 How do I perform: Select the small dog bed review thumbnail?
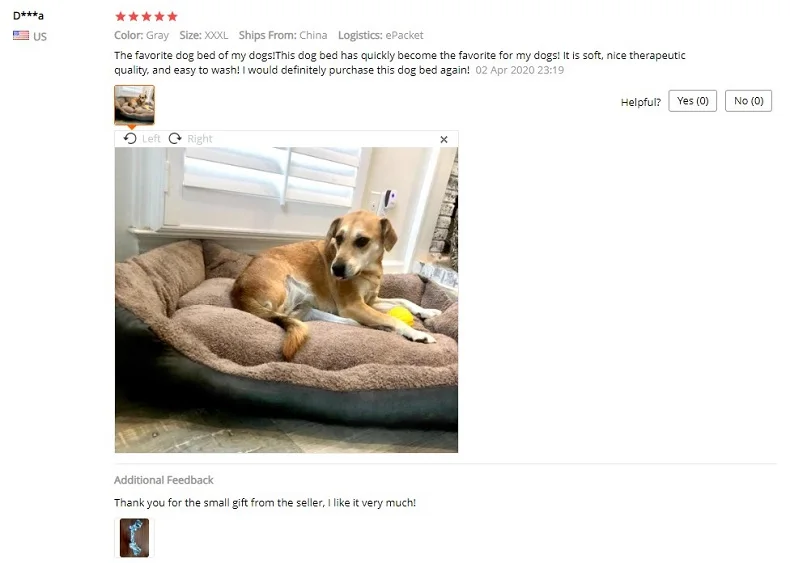pyautogui.click(x=135, y=105)
